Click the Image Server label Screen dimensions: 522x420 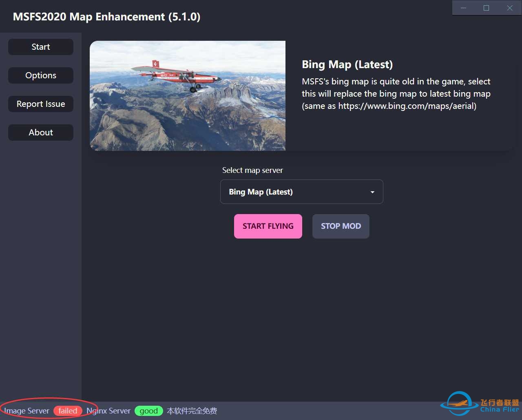tap(27, 411)
